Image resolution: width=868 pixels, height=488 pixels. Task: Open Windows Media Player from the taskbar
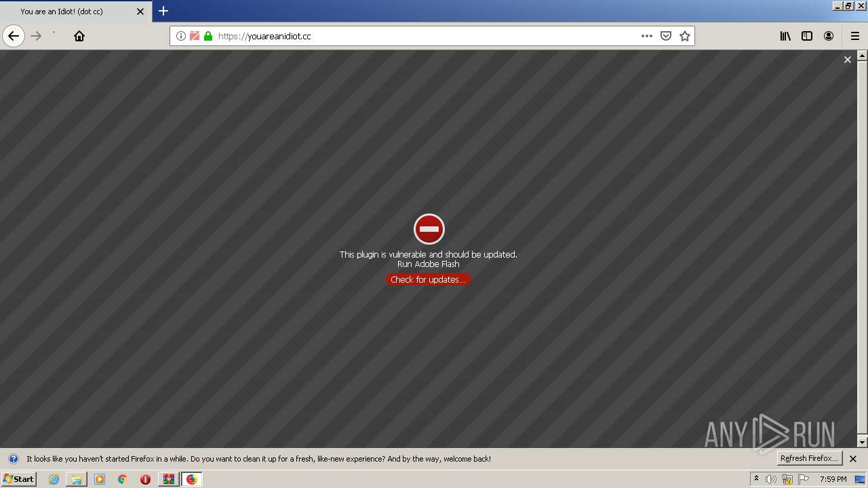tap(100, 479)
